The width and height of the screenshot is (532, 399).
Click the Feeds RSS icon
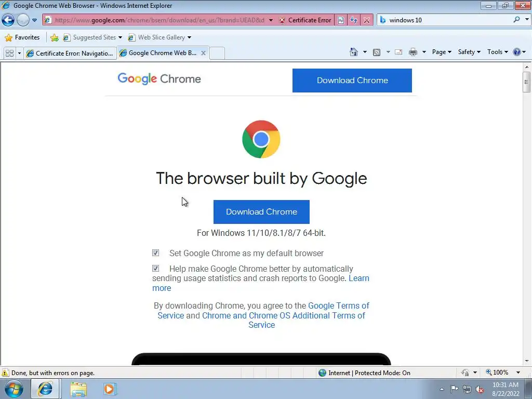pos(377,52)
